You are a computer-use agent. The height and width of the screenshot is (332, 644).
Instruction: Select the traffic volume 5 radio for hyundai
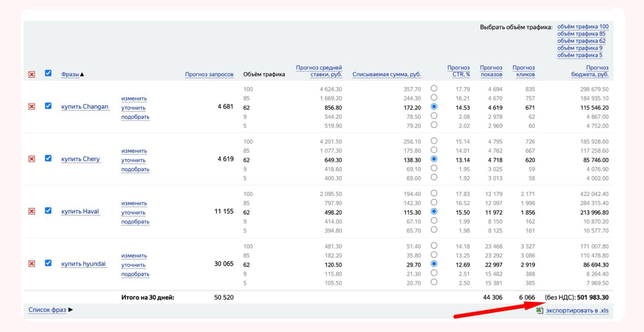pyautogui.click(x=434, y=282)
